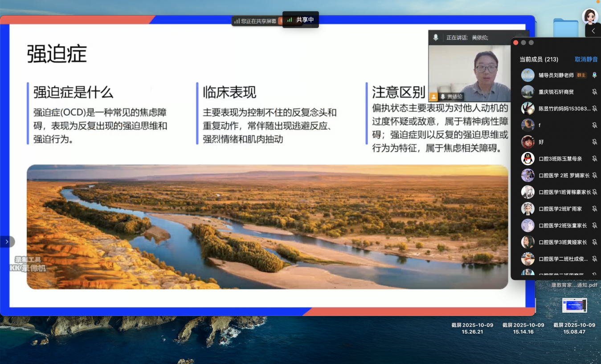Click the speaker mic icon beside 正在讲话
Image resolution: width=601 pixels, height=364 pixels.
point(436,38)
